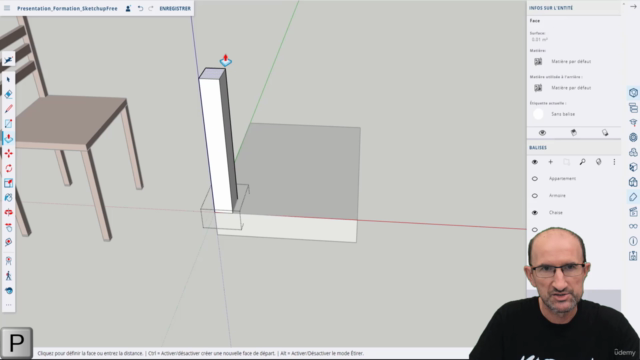
Task: Toggle the cast shadows icon
Action: pos(573,133)
